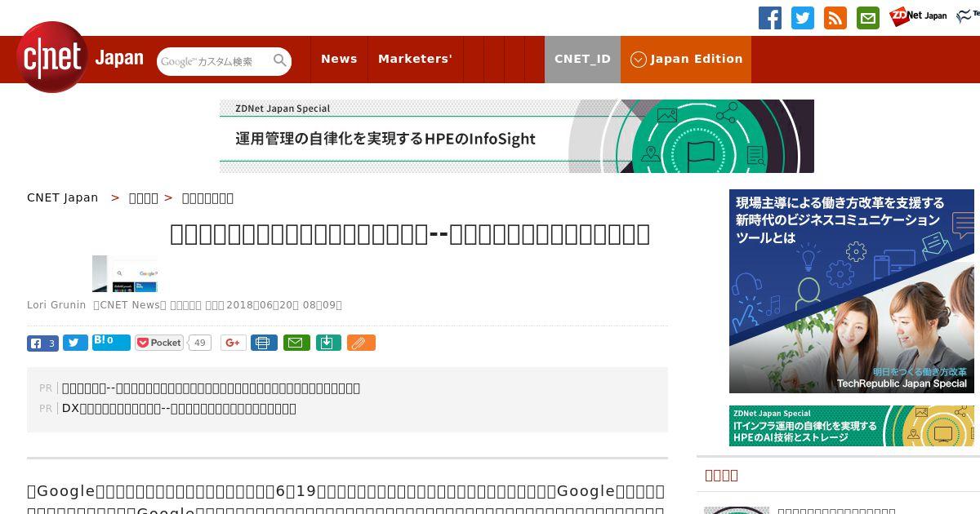Focus the Google custom search field
This screenshot has width=980, height=514.
(x=214, y=61)
